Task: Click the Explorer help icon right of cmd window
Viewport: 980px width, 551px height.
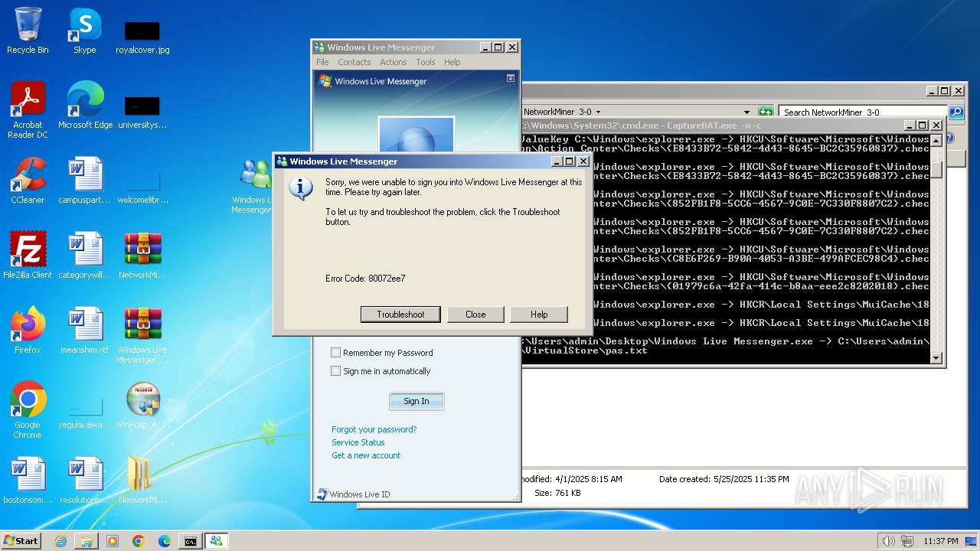Action: pyautogui.click(x=949, y=139)
